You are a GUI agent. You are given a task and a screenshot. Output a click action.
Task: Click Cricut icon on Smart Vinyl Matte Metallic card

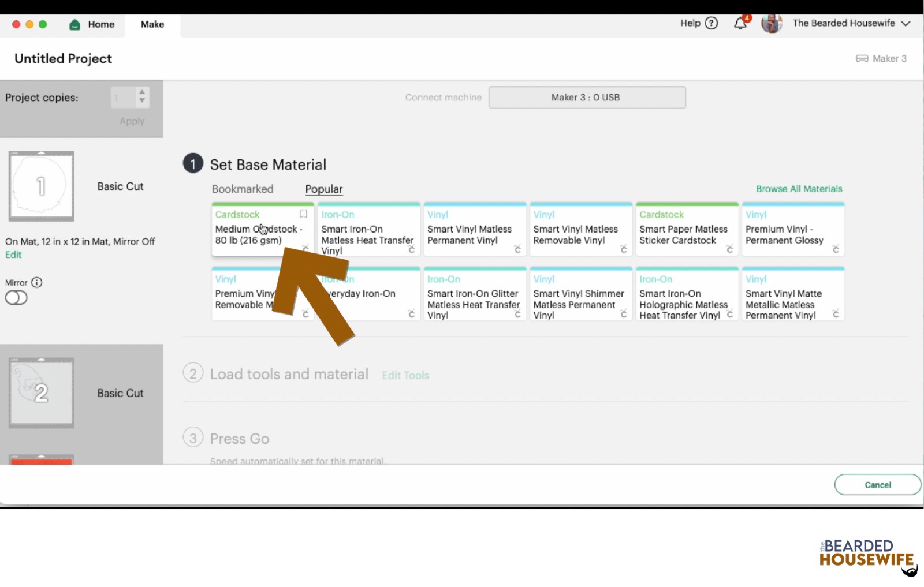pyautogui.click(x=836, y=314)
